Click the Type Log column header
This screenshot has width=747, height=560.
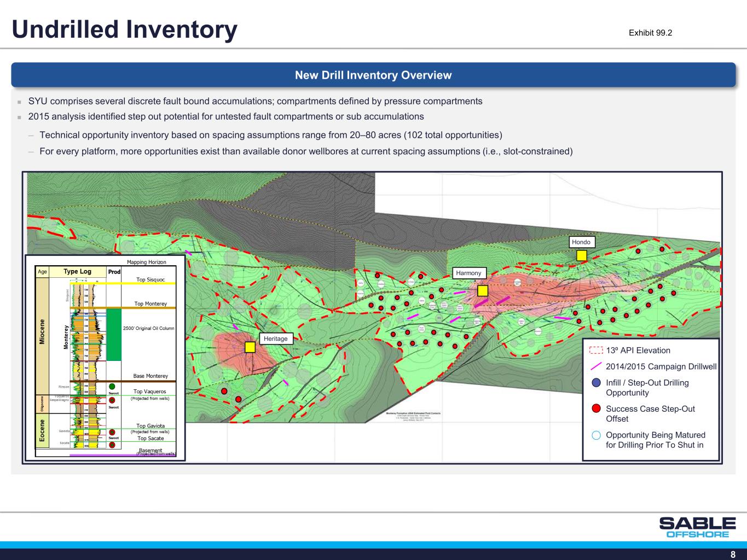[77, 271]
